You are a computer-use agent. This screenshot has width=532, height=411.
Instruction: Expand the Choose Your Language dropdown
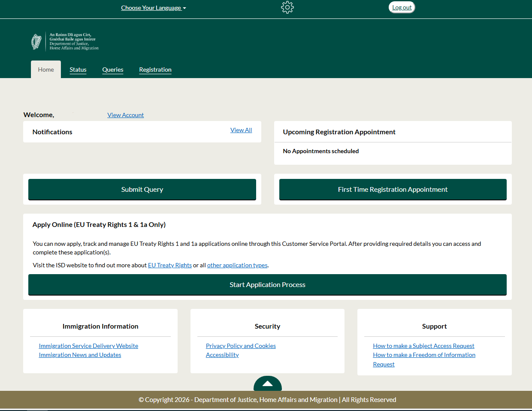(154, 8)
